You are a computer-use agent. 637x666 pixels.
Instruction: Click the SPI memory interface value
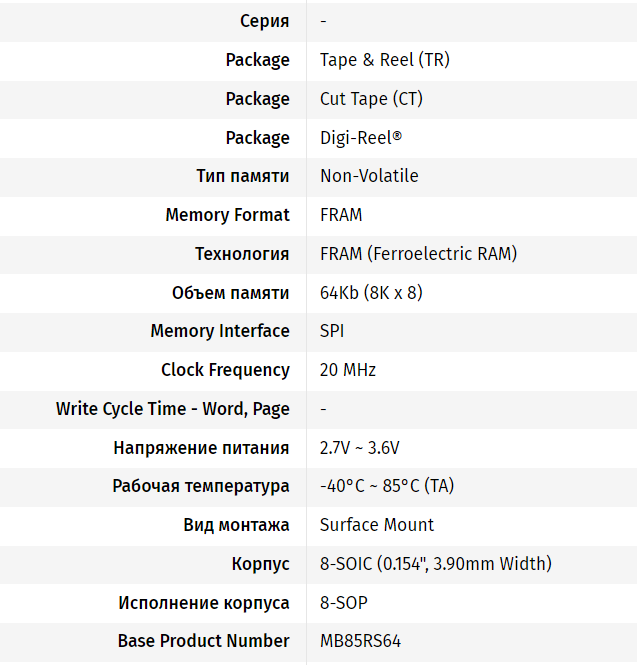pyautogui.click(x=332, y=331)
